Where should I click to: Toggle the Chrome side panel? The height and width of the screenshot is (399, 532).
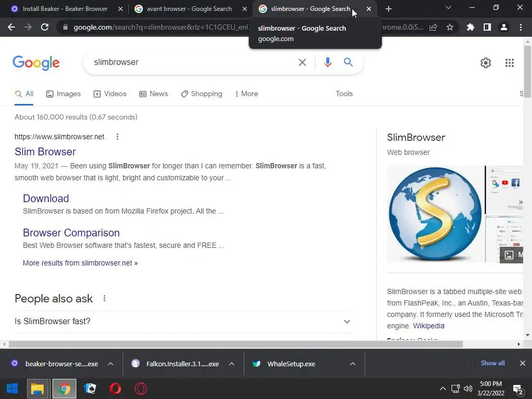tap(487, 27)
